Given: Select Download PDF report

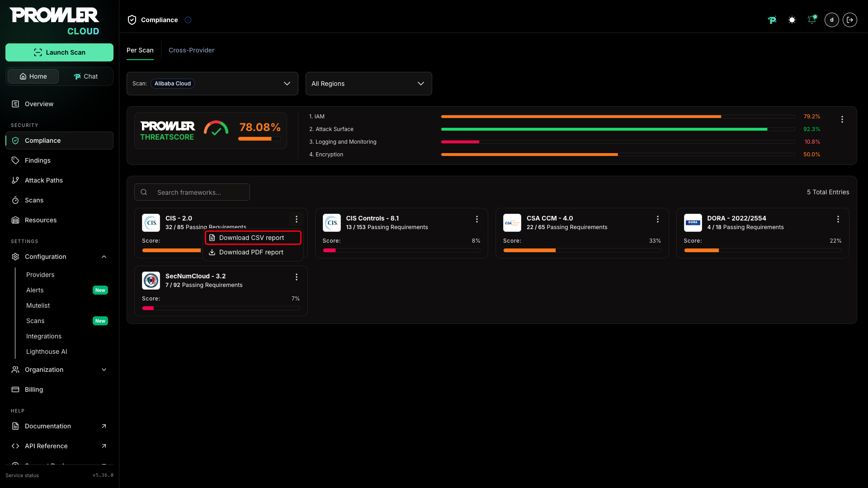Looking at the screenshot, I should click(x=253, y=252).
